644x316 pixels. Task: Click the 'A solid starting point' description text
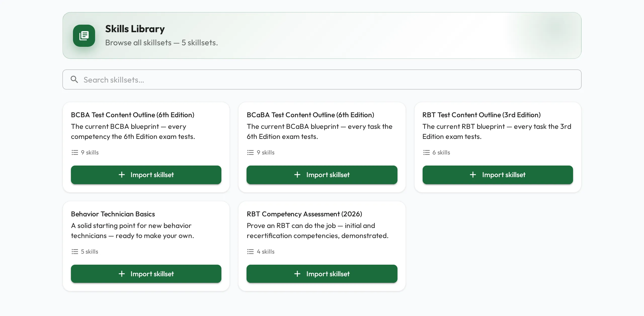click(x=133, y=230)
